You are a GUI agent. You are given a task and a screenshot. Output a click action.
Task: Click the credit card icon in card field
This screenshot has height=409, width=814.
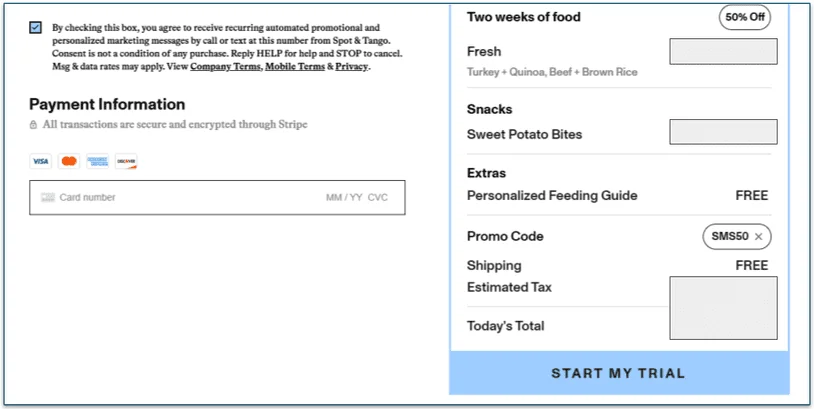coord(47,198)
